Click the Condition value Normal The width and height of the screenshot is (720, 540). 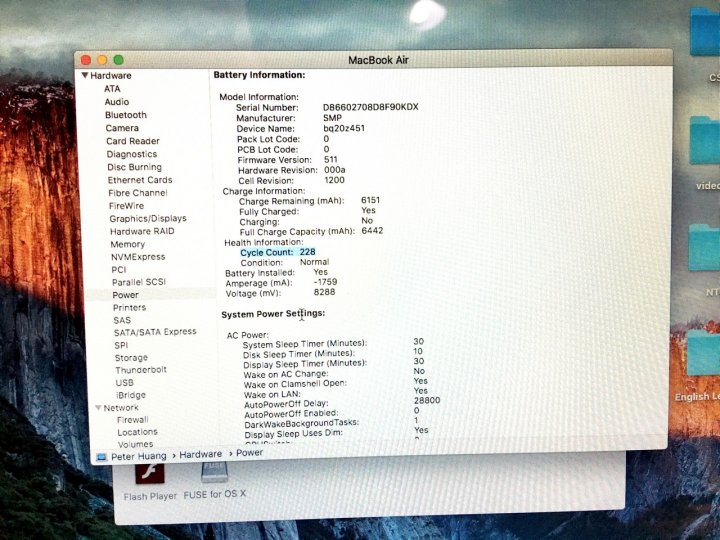tap(315, 262)
